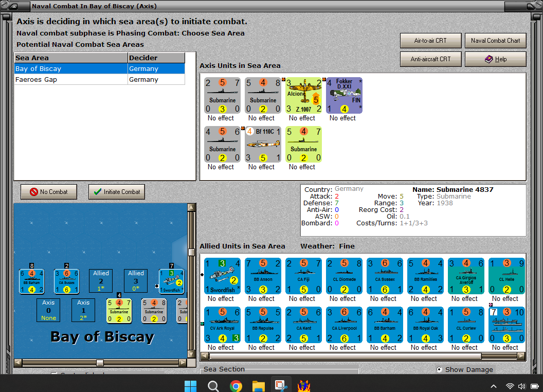Select yellow Axis submarine in the units panel
The image size is (543, 392).
click(x=304, y=144)
